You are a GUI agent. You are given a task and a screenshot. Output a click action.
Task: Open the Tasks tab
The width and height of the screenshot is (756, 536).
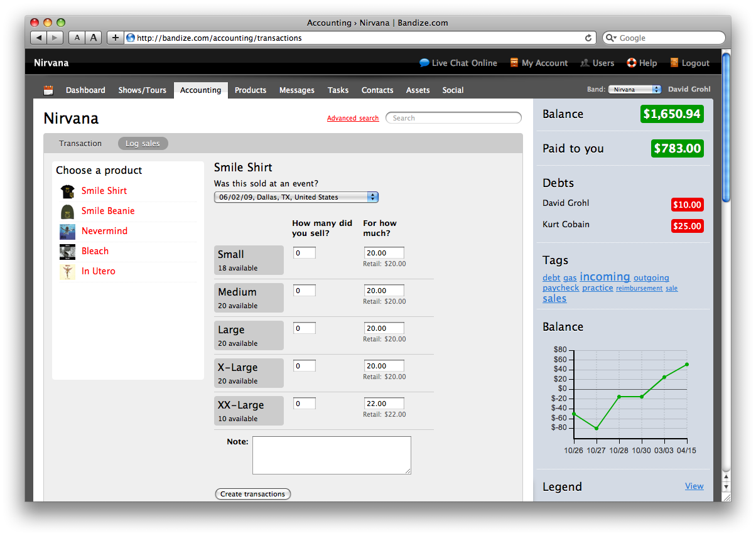(338, 90)
